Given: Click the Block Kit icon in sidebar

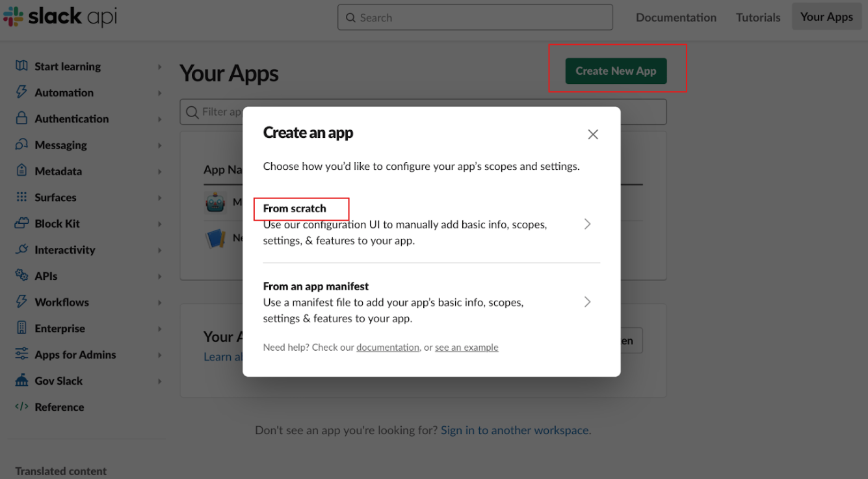Looking at the screenshot, I should pyautogui.click(x=21, y=223).
